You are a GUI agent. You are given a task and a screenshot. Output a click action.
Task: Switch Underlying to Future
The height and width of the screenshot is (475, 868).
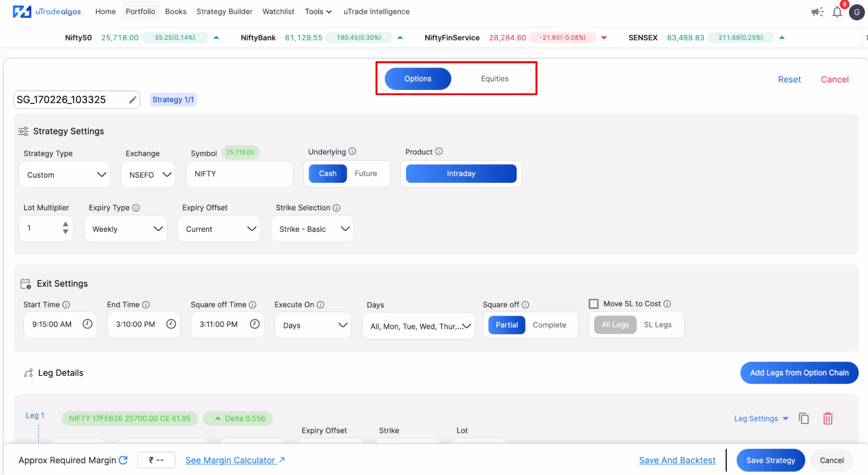tap(366, 173)
